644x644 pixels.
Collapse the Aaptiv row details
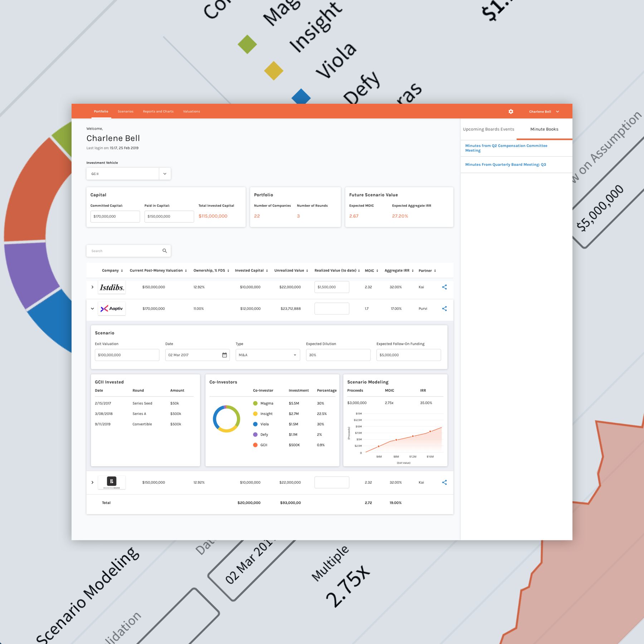(92, 308)
